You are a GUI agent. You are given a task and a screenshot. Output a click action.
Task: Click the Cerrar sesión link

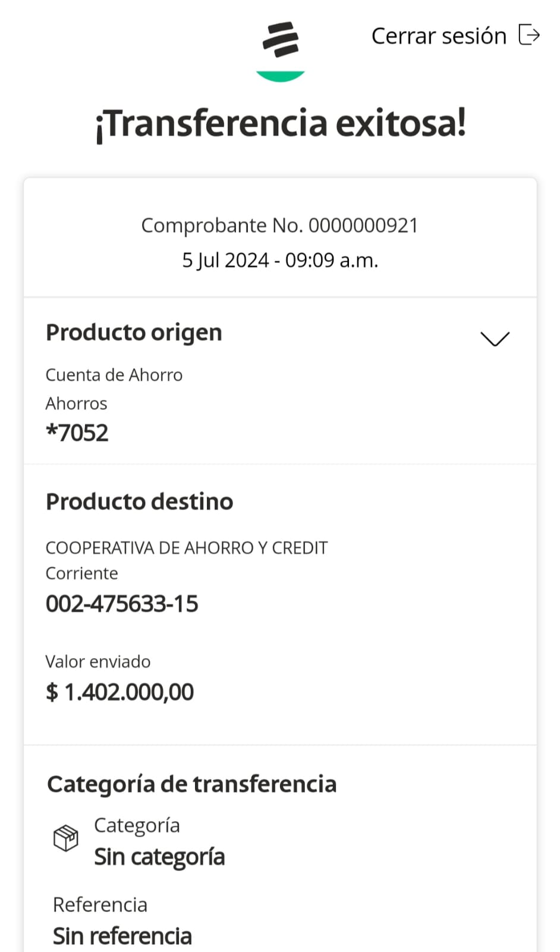439,36
